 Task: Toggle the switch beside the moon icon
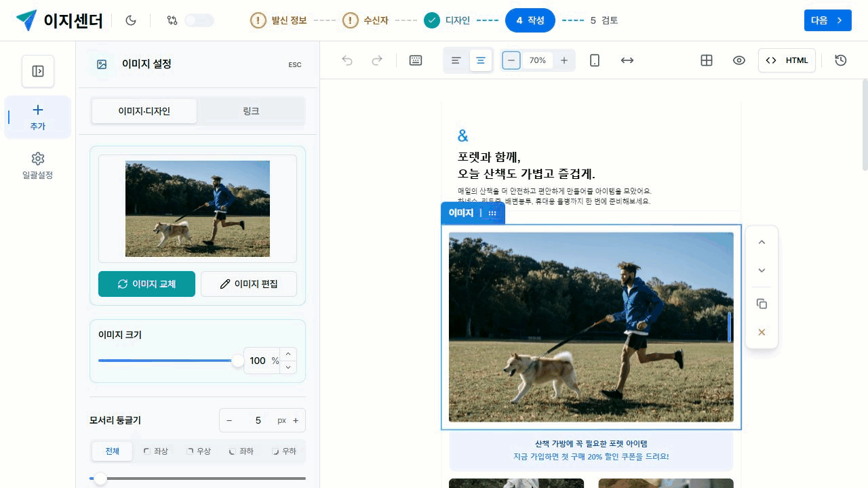199,20
